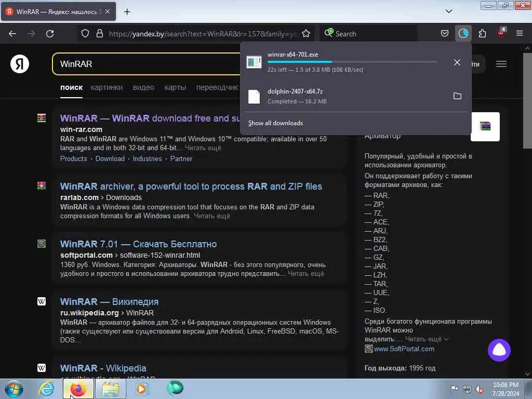Show dolphin-2407-x64.7z in folder
Viewport: 532px width, 399px height.
point(457,96)
